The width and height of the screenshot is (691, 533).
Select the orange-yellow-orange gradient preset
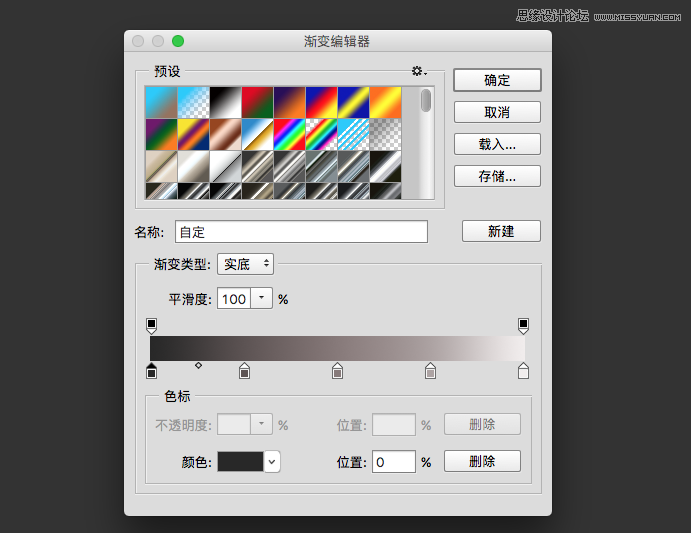pyautogui.click(x=386, y=102)
